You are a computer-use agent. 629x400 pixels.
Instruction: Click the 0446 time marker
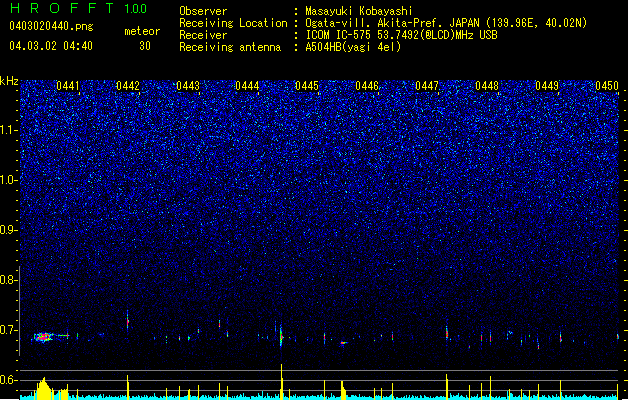(367, 86)
